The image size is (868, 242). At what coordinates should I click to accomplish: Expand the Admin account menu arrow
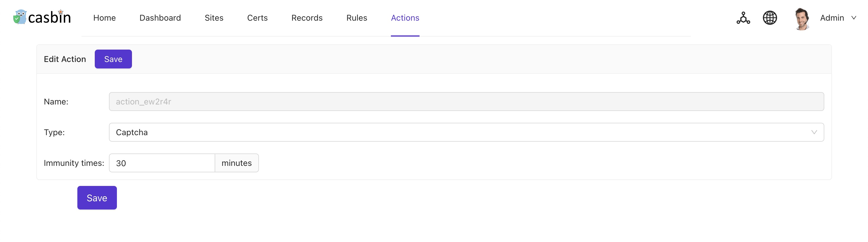[x=854, y=18]
